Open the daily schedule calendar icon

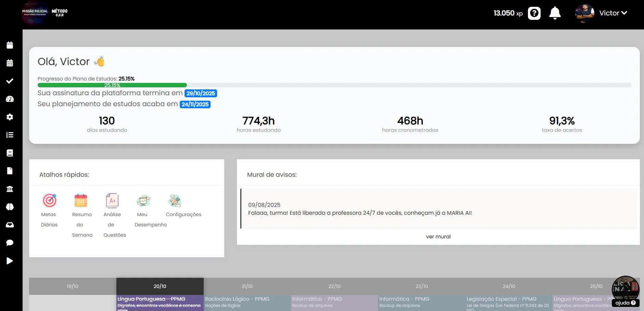(10, 45)
